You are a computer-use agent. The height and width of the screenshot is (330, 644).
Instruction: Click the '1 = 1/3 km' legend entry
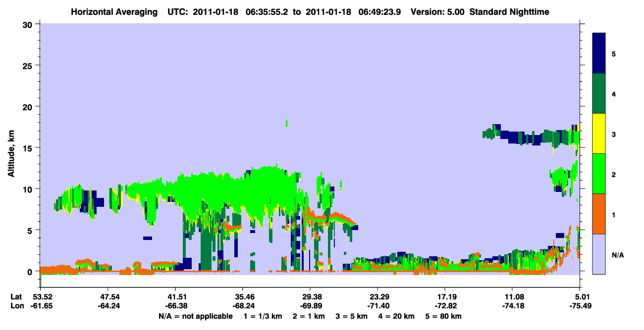pyautogui.click(x=263, y=316)
